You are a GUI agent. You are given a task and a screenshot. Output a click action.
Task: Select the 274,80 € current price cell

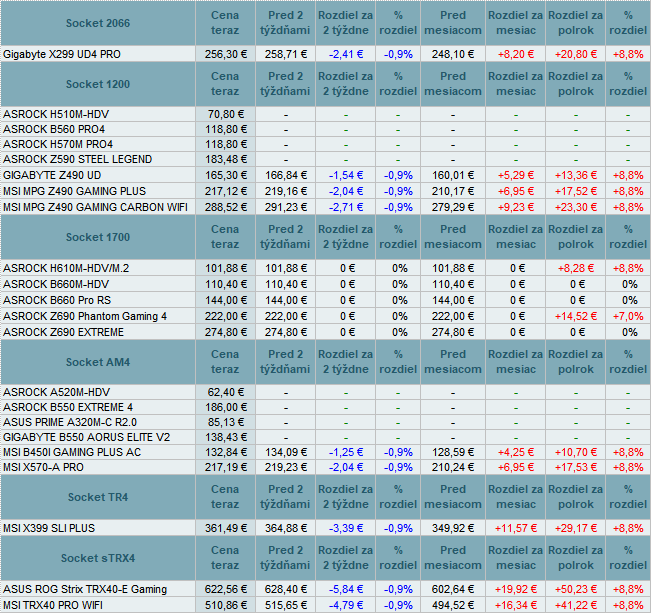pos(225,332)
